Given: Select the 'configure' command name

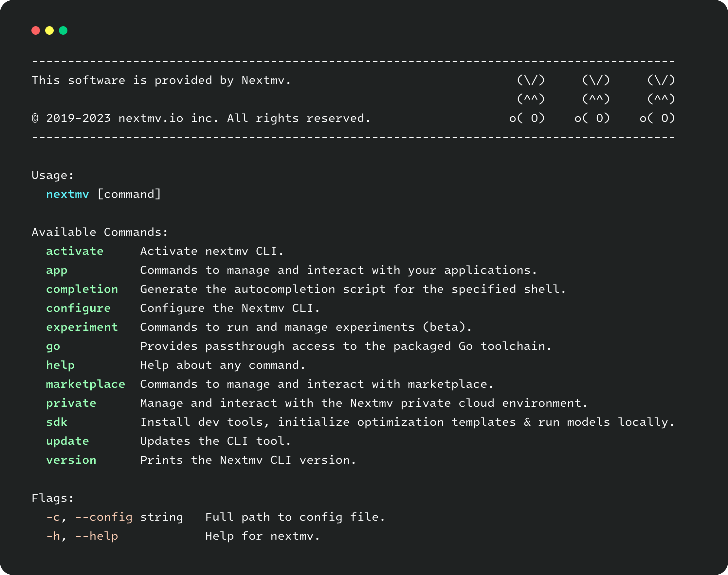Looking at the screenshot, I should click(79, 309).
